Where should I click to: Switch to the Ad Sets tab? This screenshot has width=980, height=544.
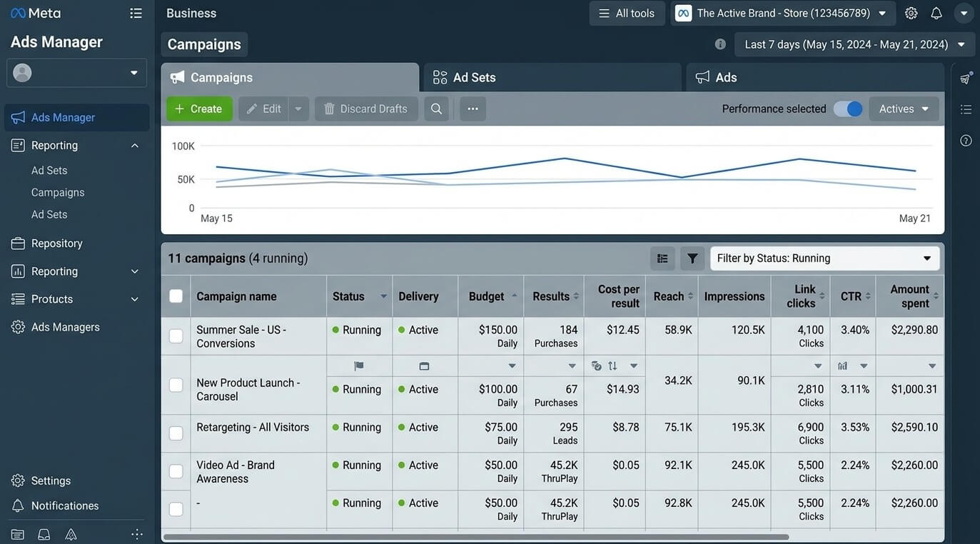click(552, 77)
